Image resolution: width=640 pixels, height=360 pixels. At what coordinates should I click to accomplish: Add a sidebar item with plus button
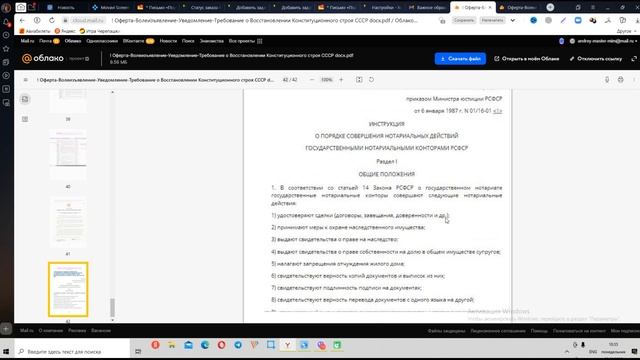point(6,329)
